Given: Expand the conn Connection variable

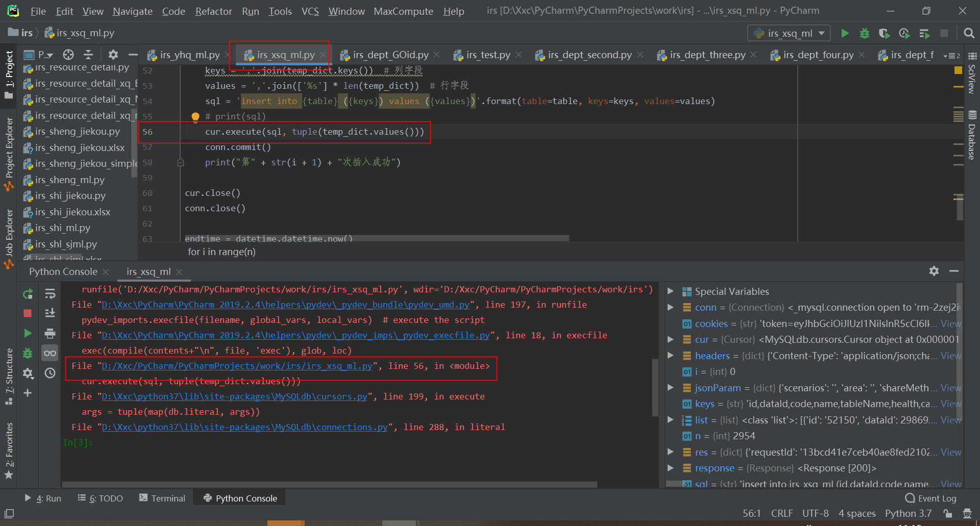Looking at the screenshot, I should pyautogui.click(x=671, y=307).
